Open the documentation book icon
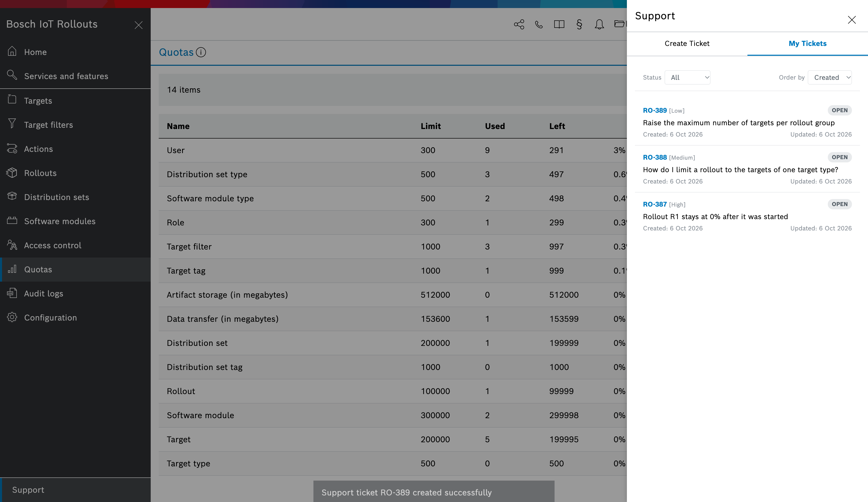 point(559,24)
